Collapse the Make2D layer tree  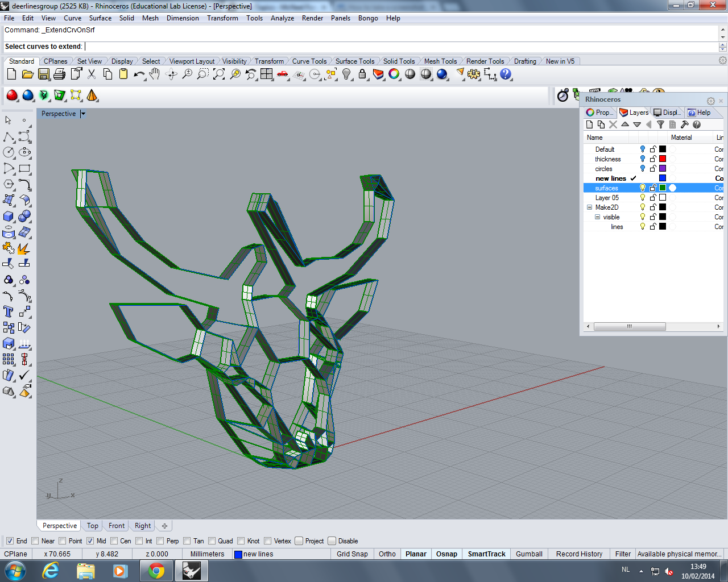pos(589,207)
